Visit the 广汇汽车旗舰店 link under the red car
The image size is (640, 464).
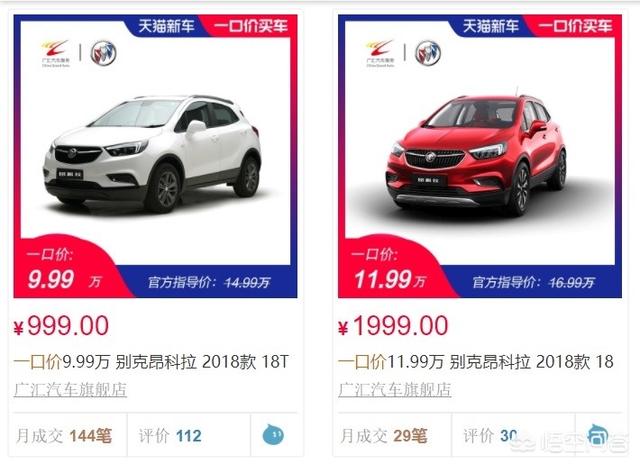pos(395,390)
